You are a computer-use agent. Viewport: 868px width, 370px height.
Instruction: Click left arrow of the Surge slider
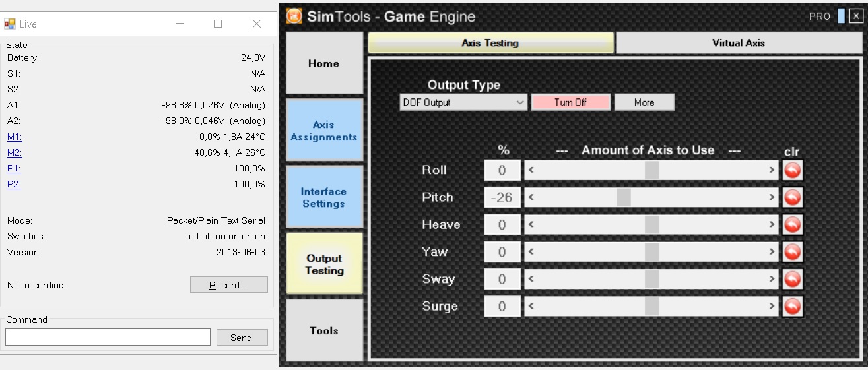(531, 306)
